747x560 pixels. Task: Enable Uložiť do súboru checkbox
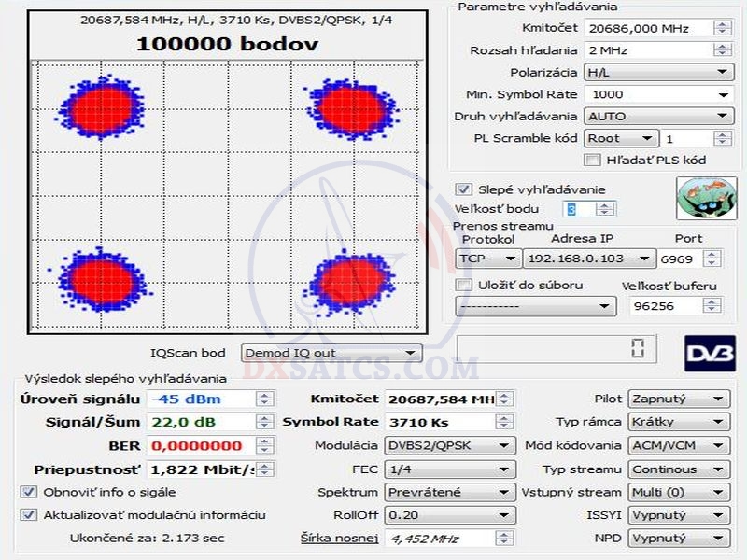pos(462,285)
